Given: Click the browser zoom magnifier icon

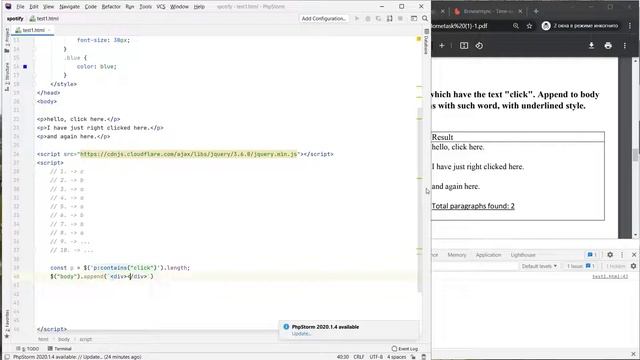Looking at the screenshot, I should tap(516, 26).
